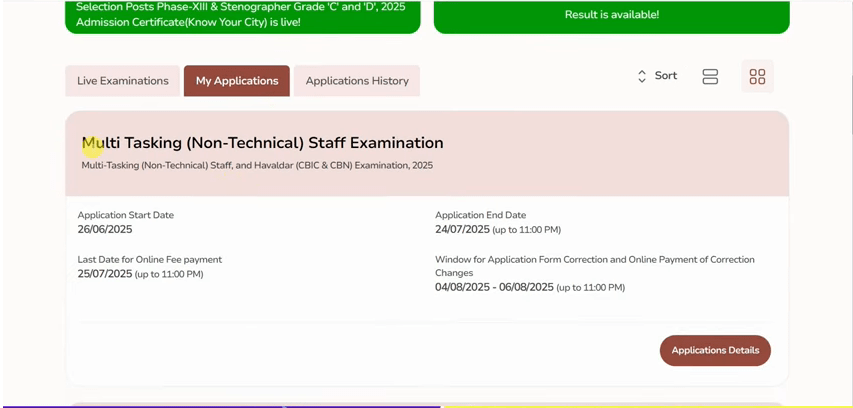Image resolution: width=853 pixels, height=408 pixels.
Task: Click the online fee payment date 25/07/2025
Action: (x=105, y=274)
